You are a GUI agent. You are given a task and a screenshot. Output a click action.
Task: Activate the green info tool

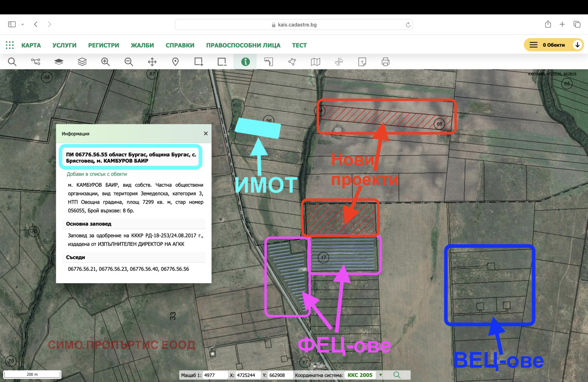[x=245, y=61]
